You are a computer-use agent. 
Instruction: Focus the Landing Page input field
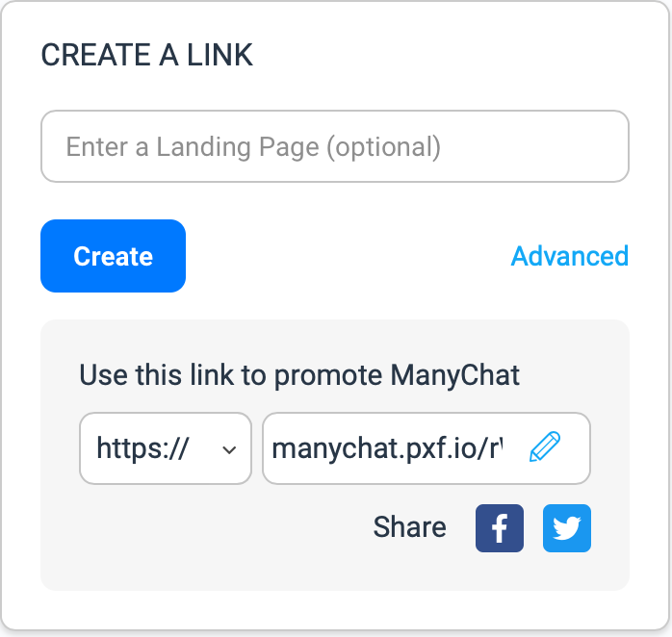point(335,146)
